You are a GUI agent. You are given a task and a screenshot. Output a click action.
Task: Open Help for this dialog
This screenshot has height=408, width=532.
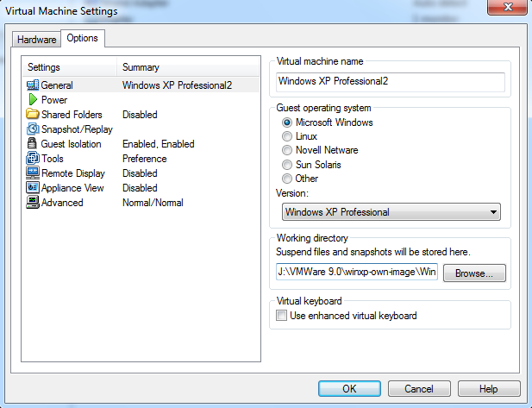[489, 389]
